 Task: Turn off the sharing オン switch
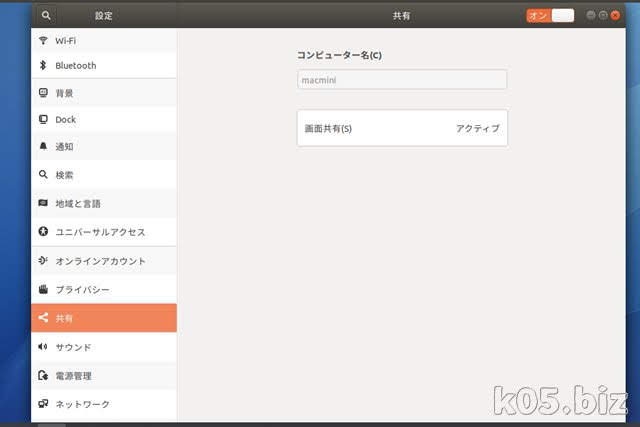coord(550,16)
